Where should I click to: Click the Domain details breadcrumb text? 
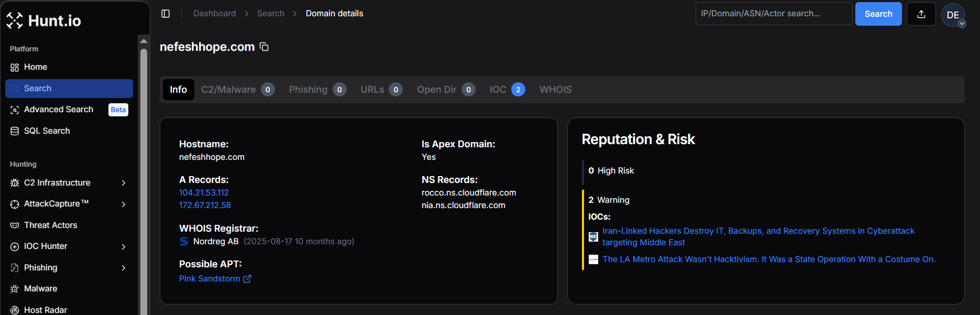[x=334, y=14]
